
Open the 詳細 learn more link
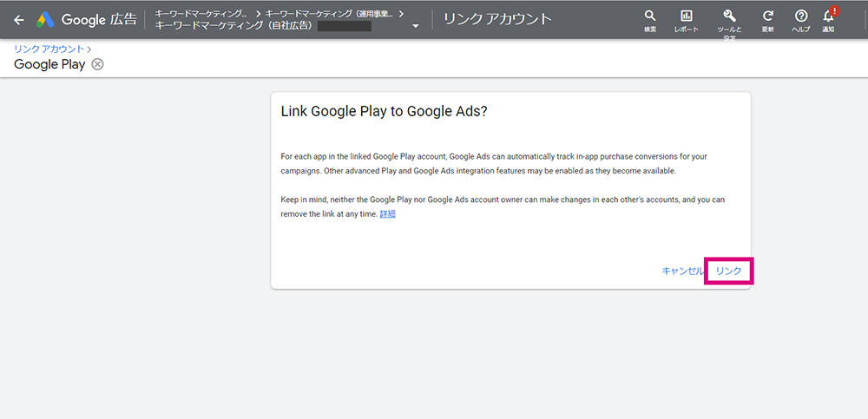(387, 214)
